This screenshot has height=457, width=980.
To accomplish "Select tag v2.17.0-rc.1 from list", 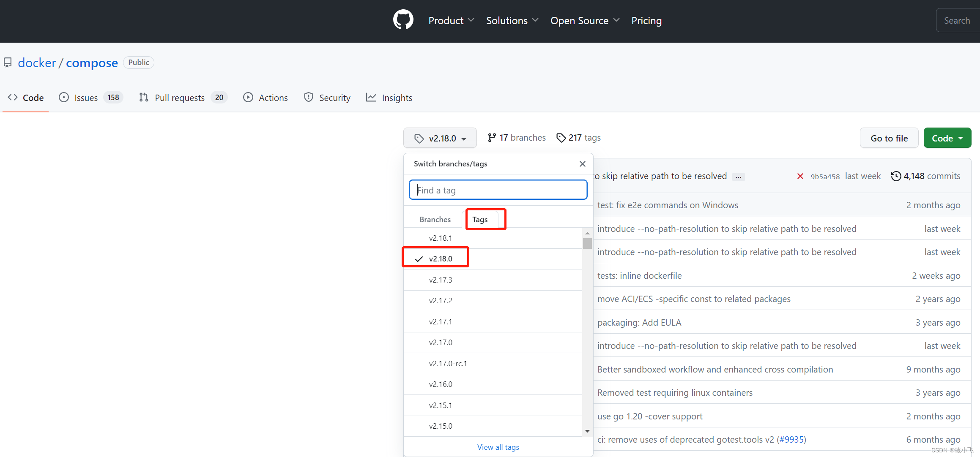I will click(x=448, y=363).
